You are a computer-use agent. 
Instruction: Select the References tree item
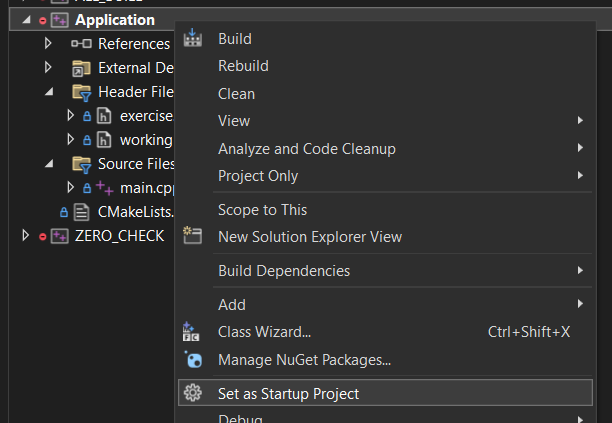click(x=134, y=44)
